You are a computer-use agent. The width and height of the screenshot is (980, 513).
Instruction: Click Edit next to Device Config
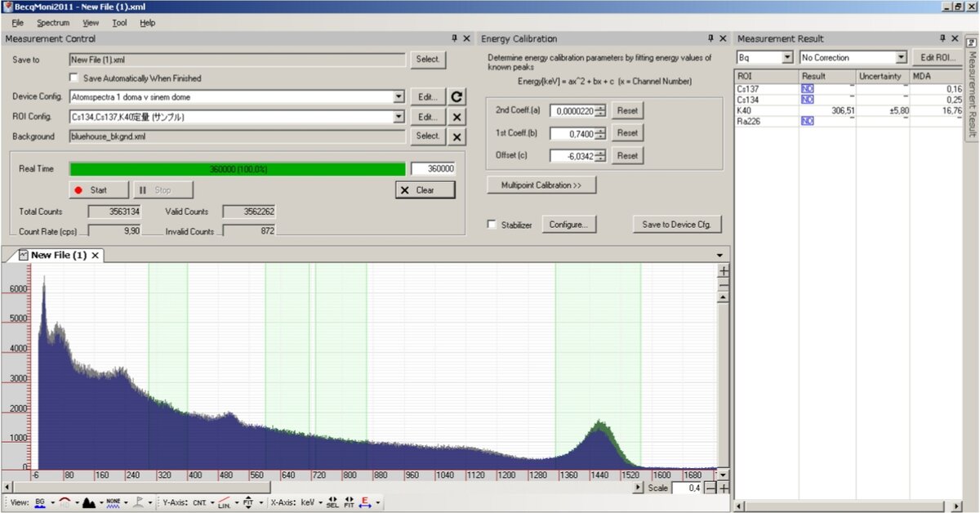(x=428, y=96)
